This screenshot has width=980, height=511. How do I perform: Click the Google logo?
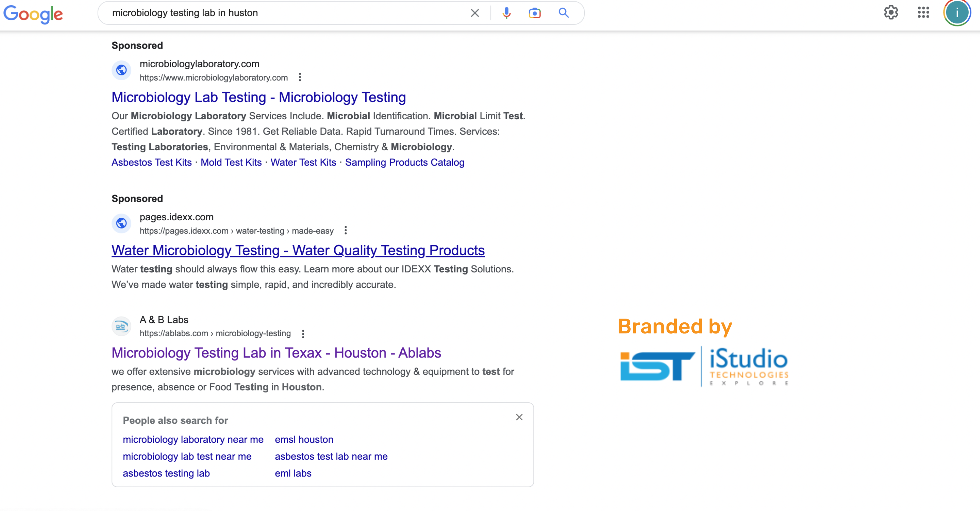pyautogui.click(x=33, y=14)
